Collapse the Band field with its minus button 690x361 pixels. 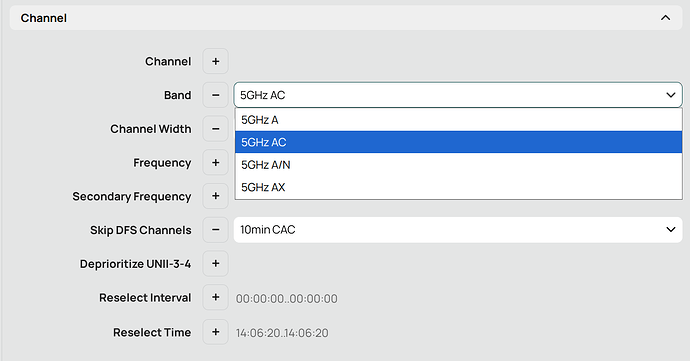[216, 95]
